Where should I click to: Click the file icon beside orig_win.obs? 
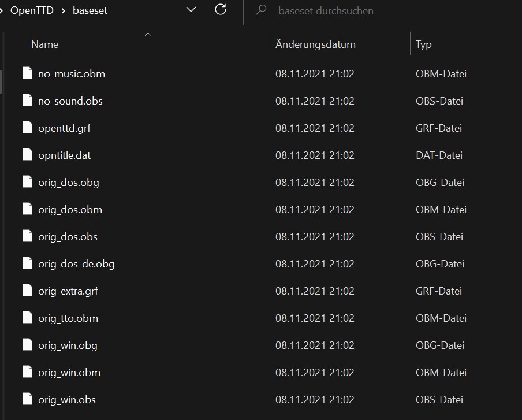pyautogui.click(x=27, y=399)
